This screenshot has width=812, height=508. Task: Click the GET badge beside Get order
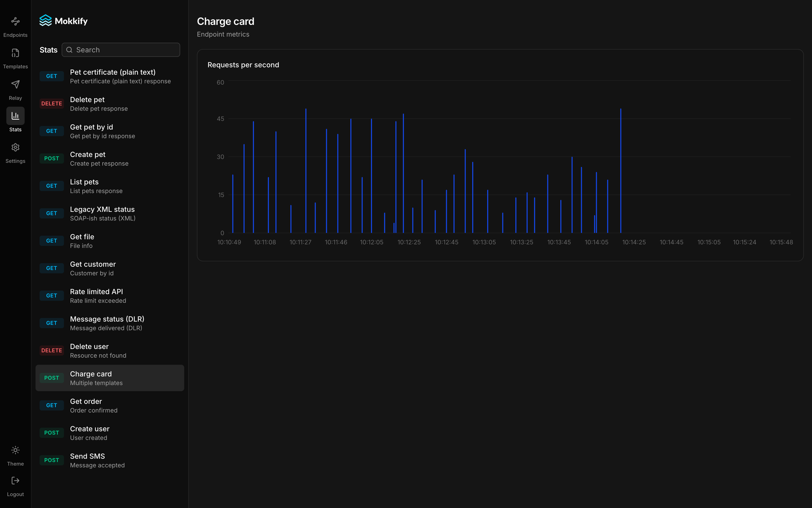[52, 406]
